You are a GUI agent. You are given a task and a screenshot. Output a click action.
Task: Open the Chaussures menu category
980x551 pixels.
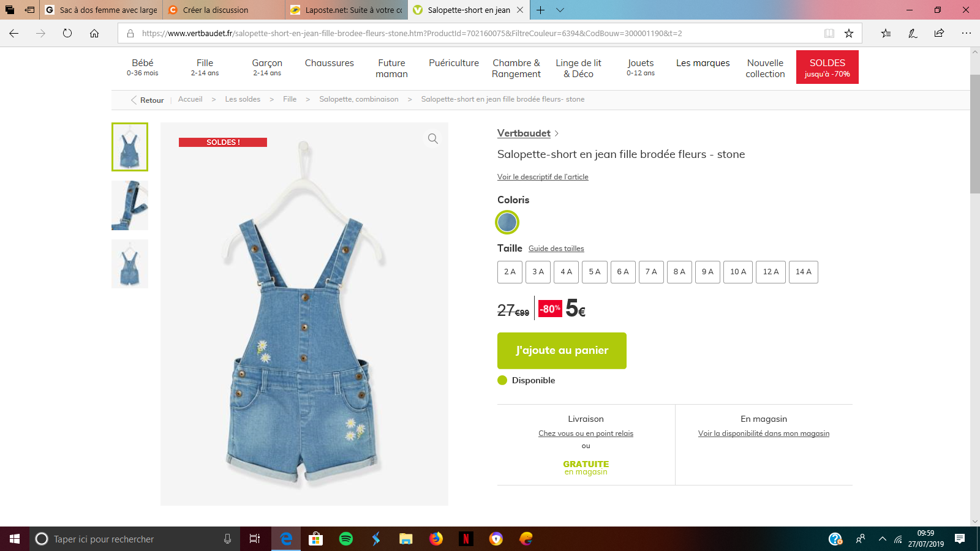tap(330, 63)
